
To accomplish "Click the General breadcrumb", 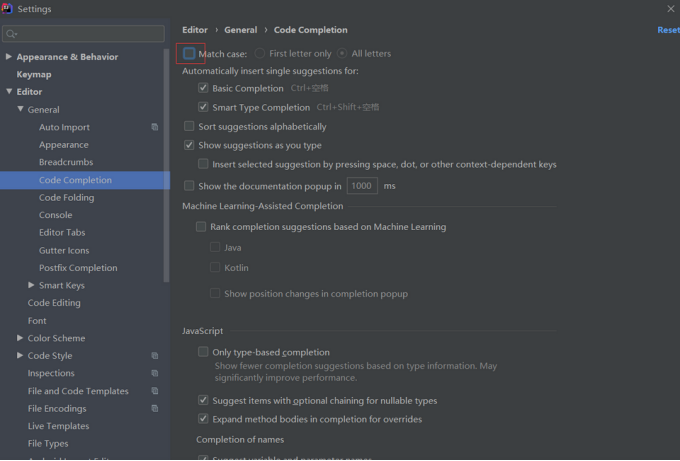I will pyautogui.click(x=241, y=30).
